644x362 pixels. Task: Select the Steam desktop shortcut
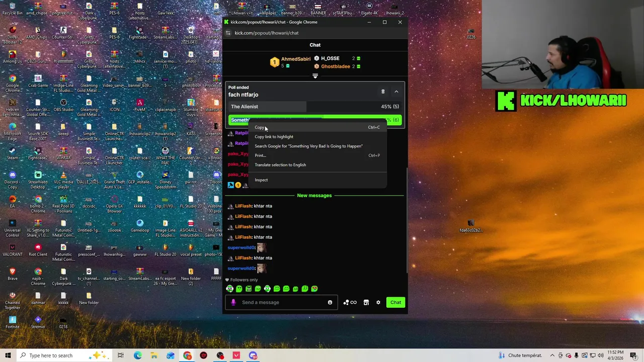point(12,153)
